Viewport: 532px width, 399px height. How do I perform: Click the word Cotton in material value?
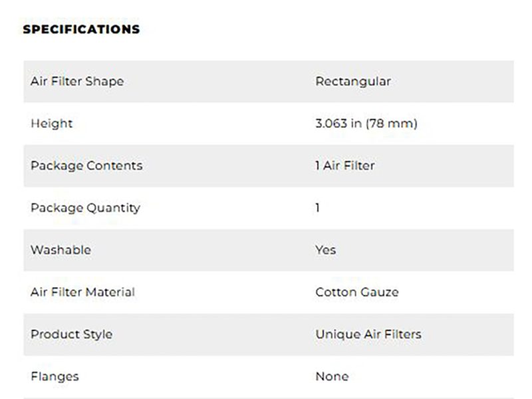[x=336, y=292]
